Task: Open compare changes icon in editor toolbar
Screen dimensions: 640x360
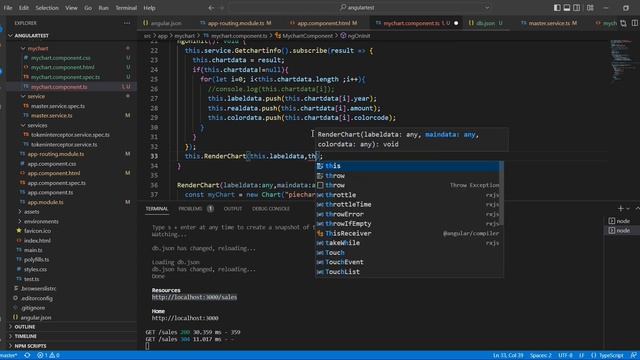Action: pyautogui.click(x=623, y=23)
